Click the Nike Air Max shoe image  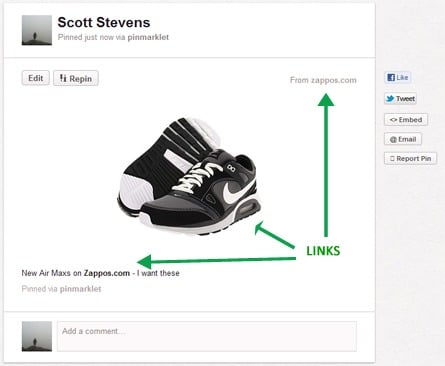189,177
